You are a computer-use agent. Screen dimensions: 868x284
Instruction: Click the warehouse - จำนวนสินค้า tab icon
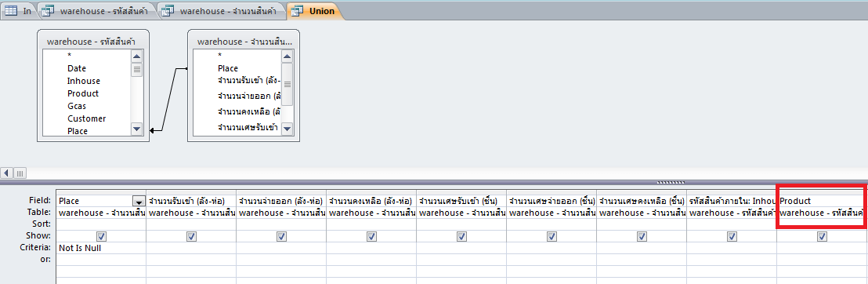pos(168,10)
